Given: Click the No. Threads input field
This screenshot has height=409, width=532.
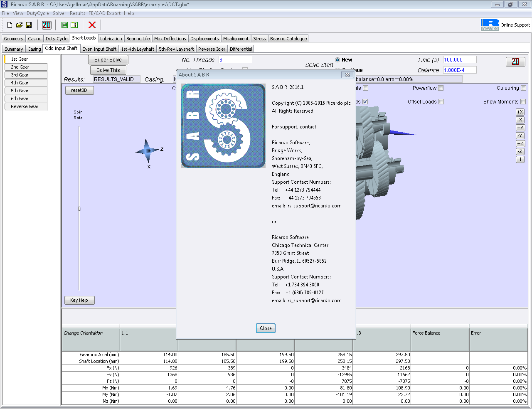Looking at the screenshot, I should (x=235, y=60).
